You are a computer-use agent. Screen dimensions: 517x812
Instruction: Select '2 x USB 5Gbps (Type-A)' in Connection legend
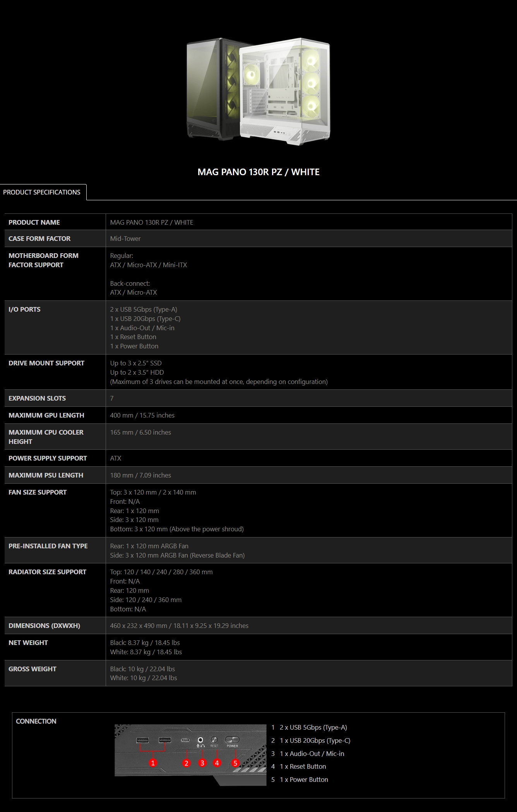point(313,727)
